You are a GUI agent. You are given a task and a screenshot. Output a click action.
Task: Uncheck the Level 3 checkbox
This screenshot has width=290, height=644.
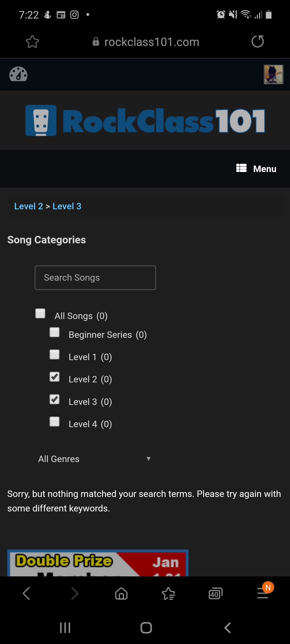55,399
